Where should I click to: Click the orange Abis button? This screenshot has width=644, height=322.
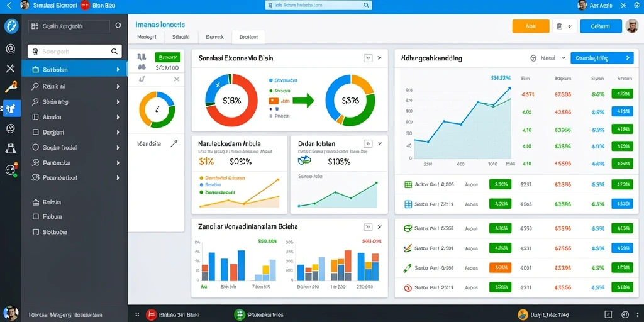coord(531,26)
